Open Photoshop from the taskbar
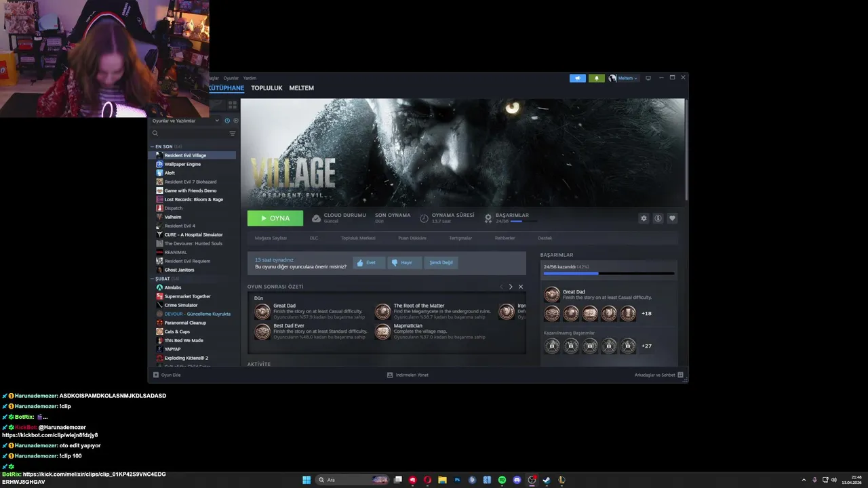 click(457, 480)
